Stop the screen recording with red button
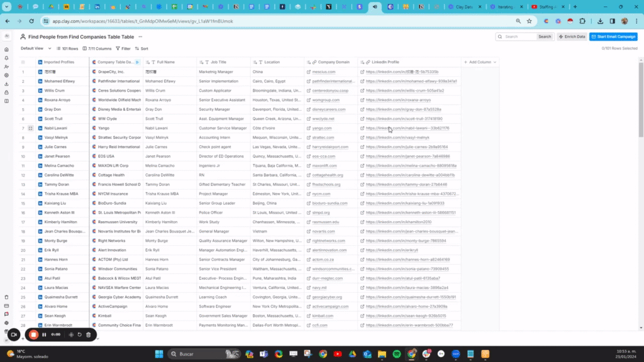This screenshot has height=362, width=644. (33, 334)
